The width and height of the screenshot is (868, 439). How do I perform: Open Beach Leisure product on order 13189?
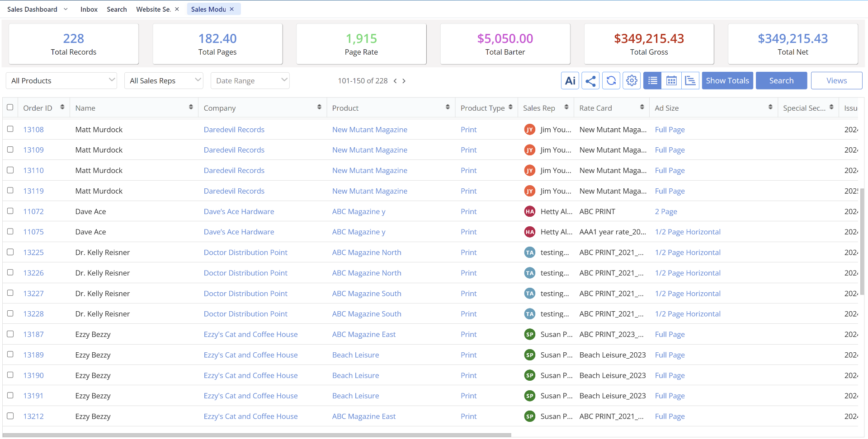coord(355,355)
